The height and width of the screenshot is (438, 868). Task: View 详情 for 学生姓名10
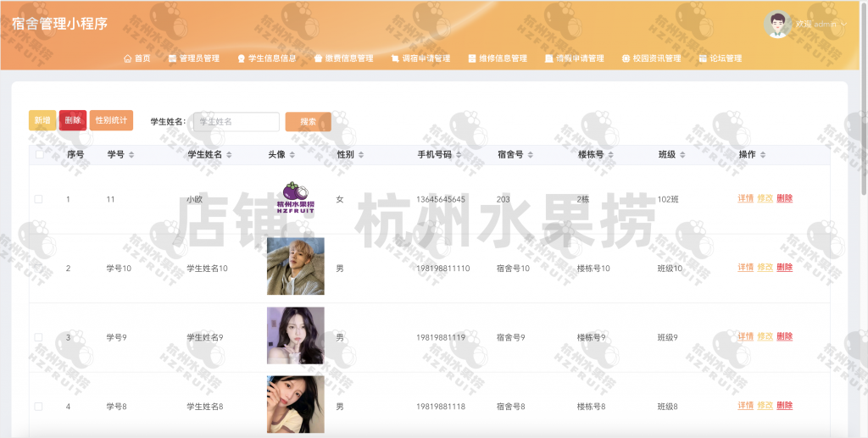[x=746, y=267]
